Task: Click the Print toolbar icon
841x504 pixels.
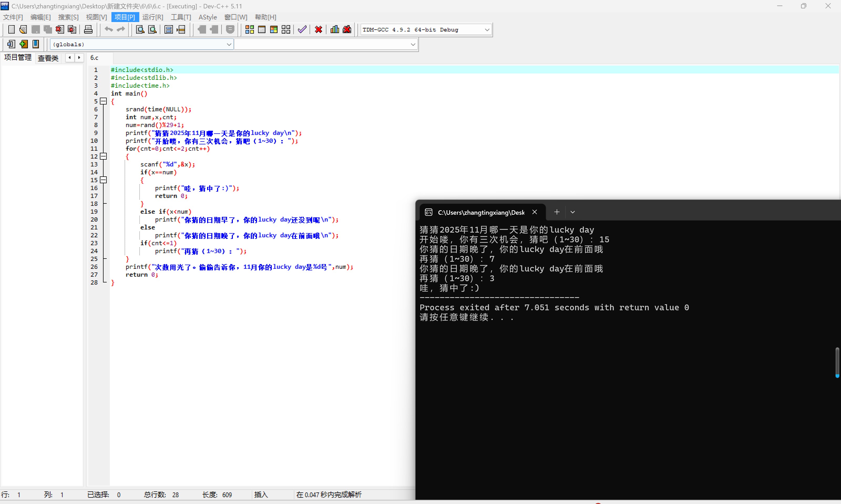Action: pyautogui.click(x=88, y=30)
